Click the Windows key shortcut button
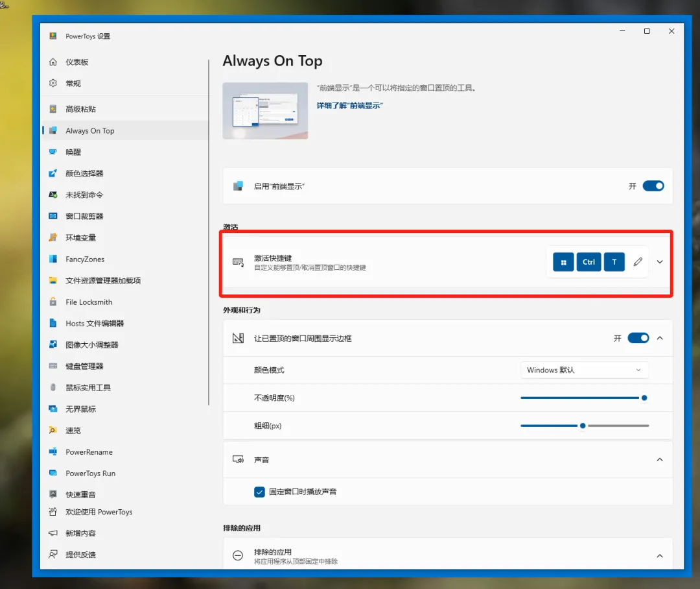The height and width of the screenshot is (589, 700). tap(563, 262)
